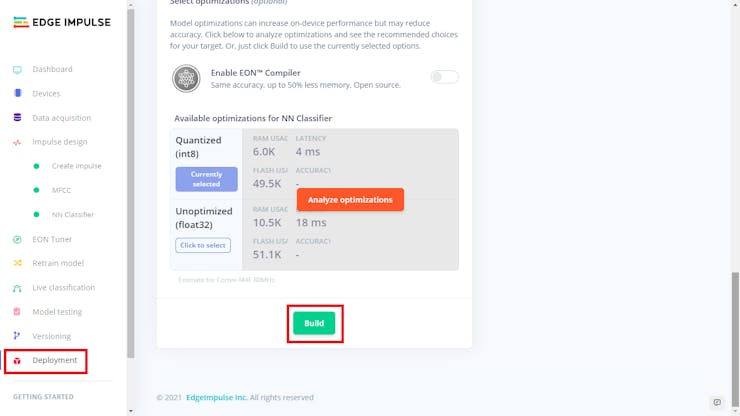
Task: Click the Data acquisition database icon
Action: (17, 118)
